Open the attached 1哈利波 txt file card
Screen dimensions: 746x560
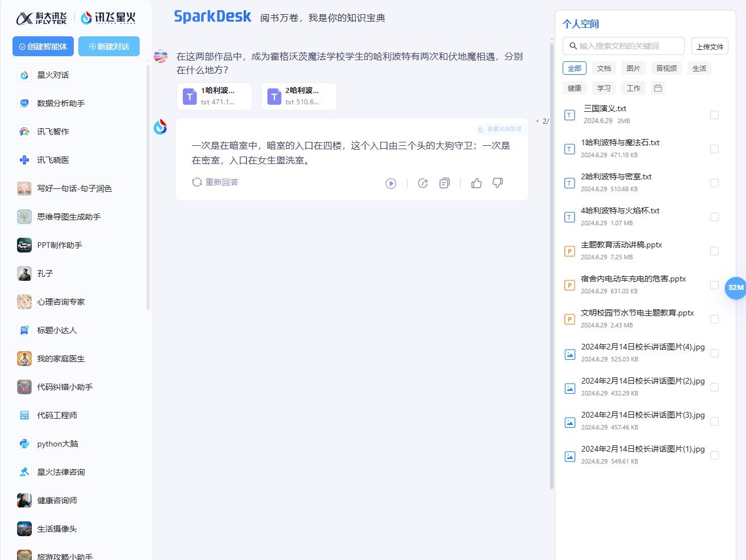click(214, 96)
